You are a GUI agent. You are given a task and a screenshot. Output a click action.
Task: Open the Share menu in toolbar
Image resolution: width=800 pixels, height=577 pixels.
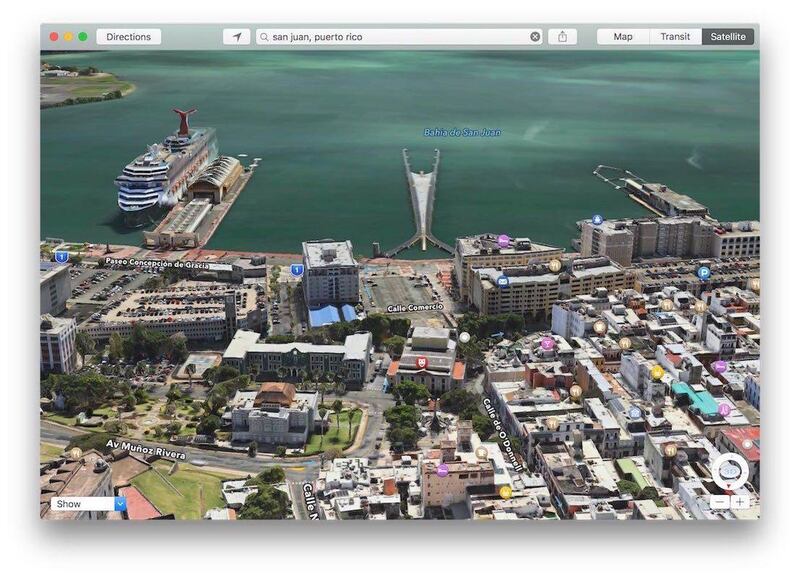[562, 37]
